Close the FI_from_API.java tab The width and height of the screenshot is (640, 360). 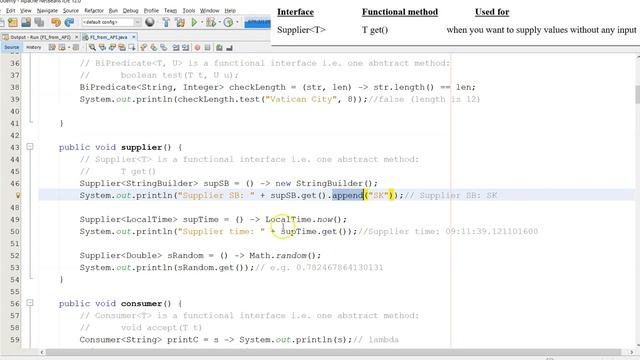point(133,37)
